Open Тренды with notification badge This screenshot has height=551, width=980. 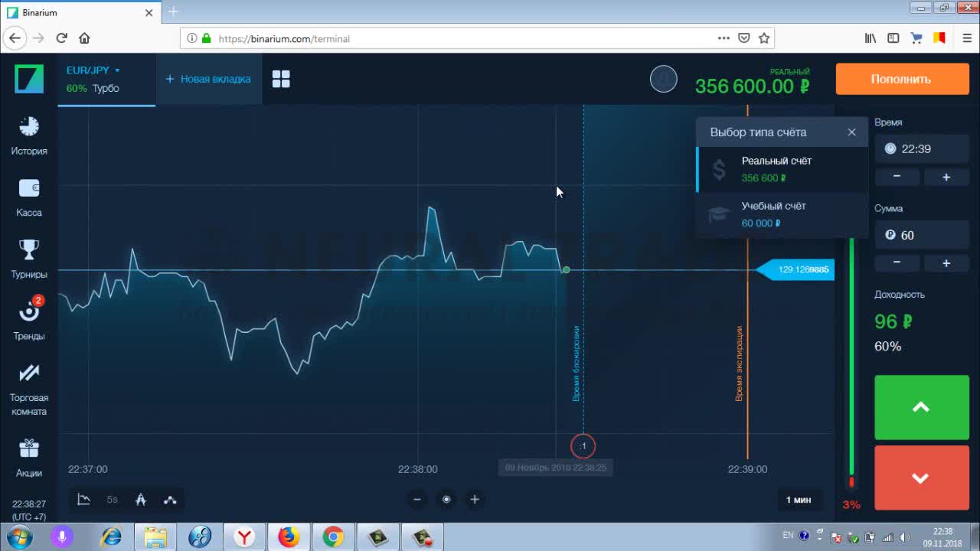(29, 319)
